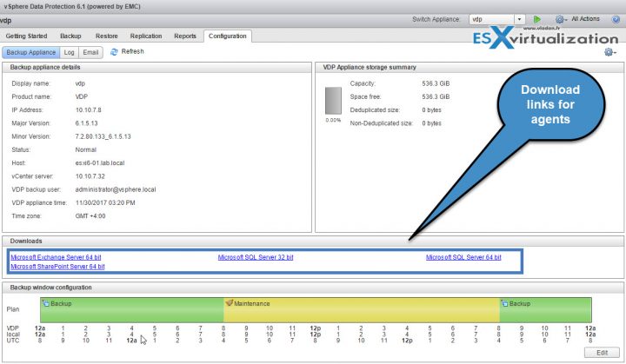Click the yellow Maintenance window block
Image resolution: width=626 pixels, height=364 pixels.
pos(362,310)
